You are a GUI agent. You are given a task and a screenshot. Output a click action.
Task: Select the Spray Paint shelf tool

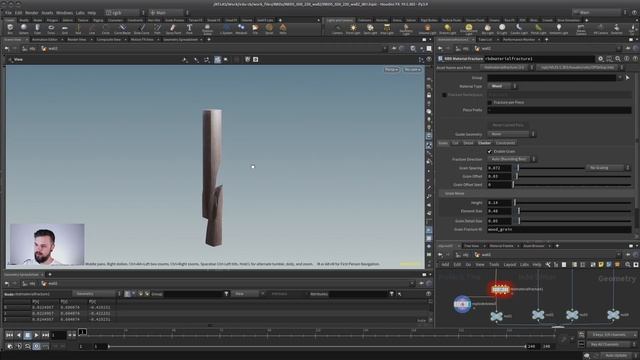(x=173, y=29)
